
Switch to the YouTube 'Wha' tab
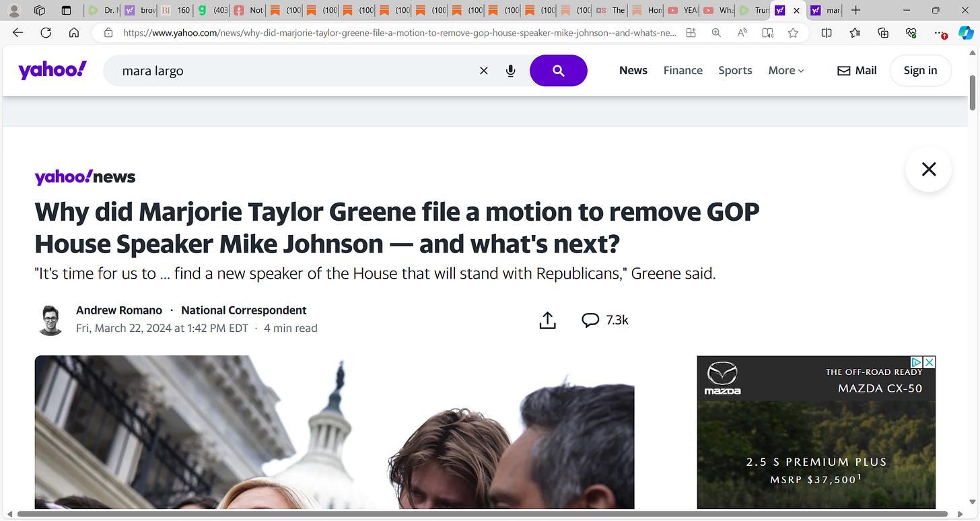coord(720,10)
